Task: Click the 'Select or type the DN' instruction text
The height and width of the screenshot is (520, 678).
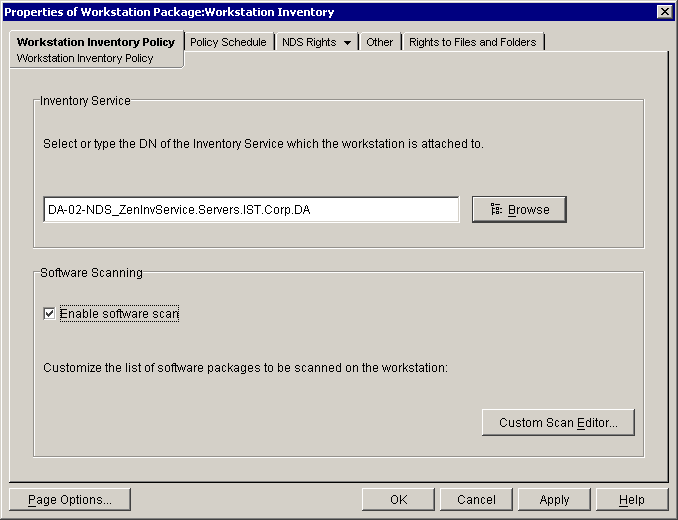Action: [x=263, y=144]
